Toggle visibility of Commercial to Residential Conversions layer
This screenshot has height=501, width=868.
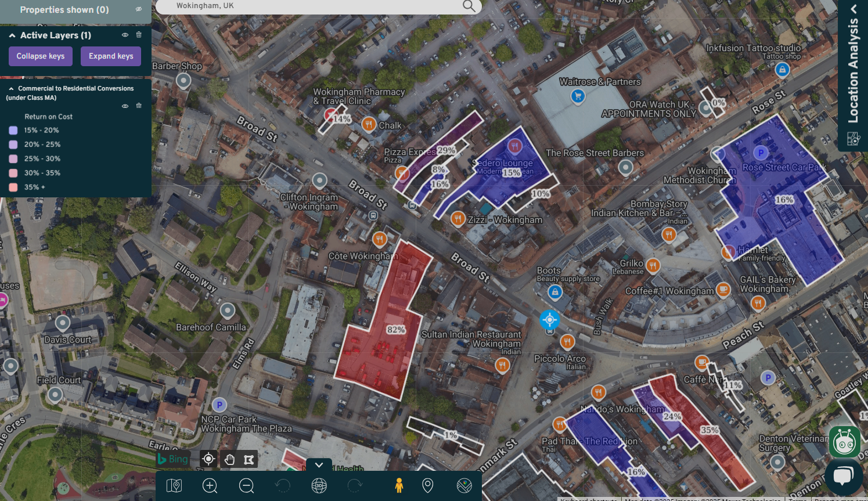[x=125, y=106]
